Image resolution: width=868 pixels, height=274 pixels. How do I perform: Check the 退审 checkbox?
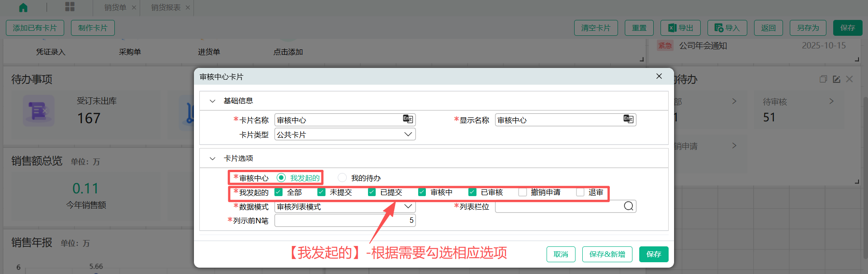580,192
